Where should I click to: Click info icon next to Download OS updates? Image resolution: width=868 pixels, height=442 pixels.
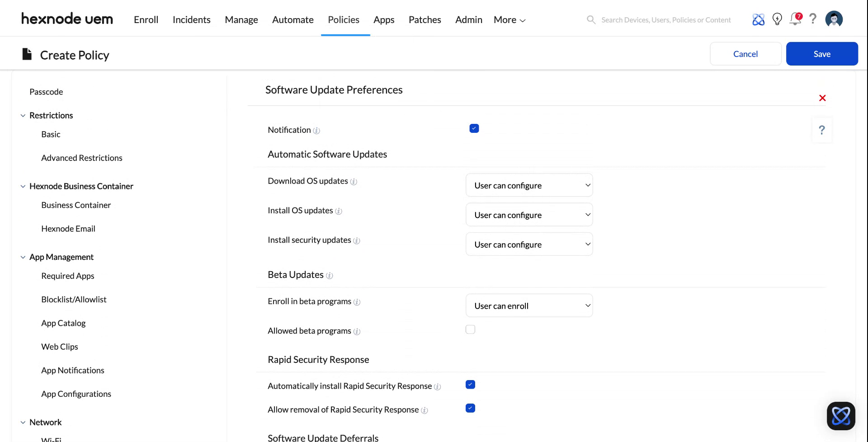[354, 182]
